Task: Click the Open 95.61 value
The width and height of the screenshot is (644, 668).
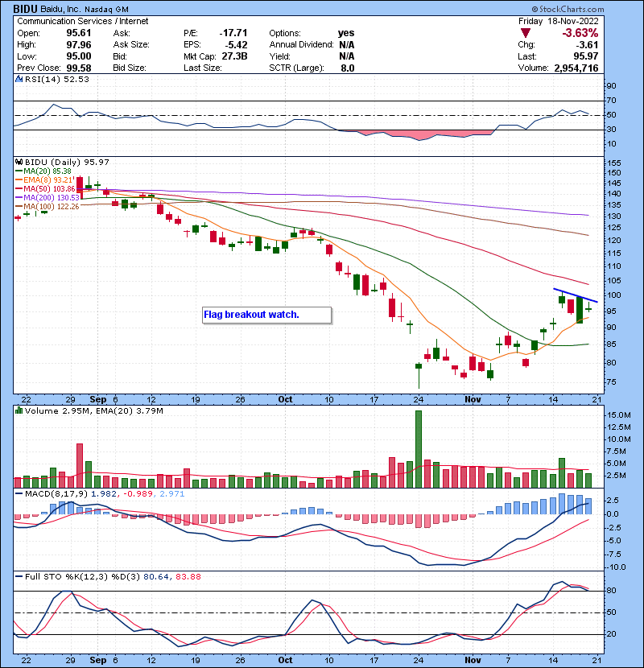Action: point(78,33)
